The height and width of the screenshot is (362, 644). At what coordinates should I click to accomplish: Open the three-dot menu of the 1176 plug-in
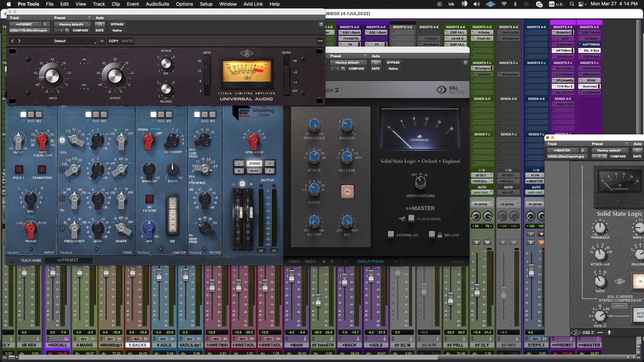point(320,41)
